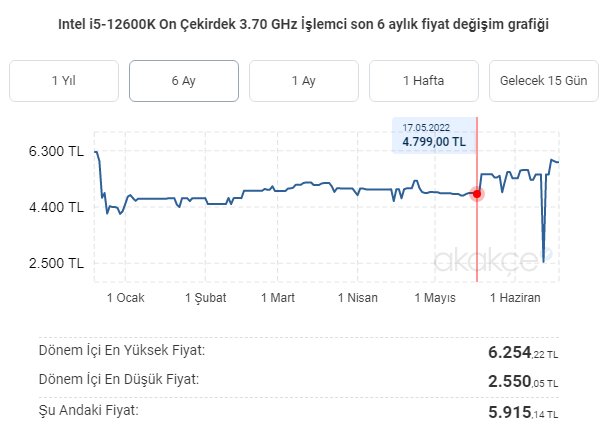The height and width of the screenshot is (443, 600).
Task: Click the 1 Şubat axis label
Action: tap(205, 298)
